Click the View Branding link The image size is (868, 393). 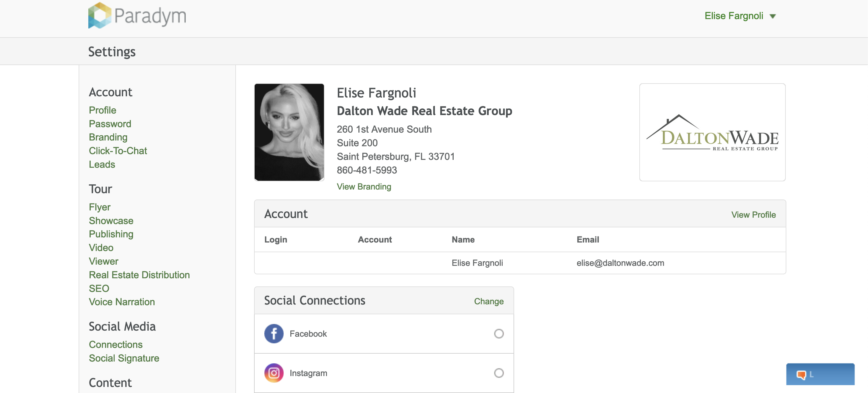point(364,187)
